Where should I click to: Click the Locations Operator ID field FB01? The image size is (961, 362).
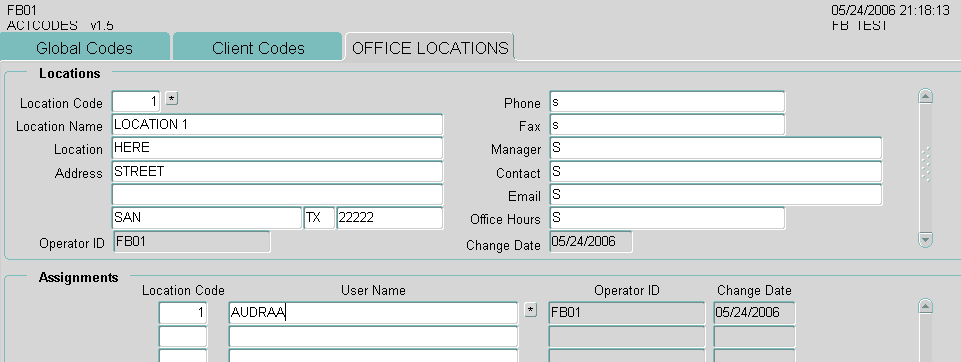[x=192, y=241]
